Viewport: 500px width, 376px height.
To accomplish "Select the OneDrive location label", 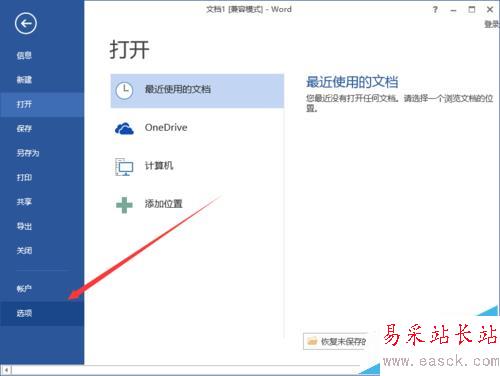I will 166,128.
